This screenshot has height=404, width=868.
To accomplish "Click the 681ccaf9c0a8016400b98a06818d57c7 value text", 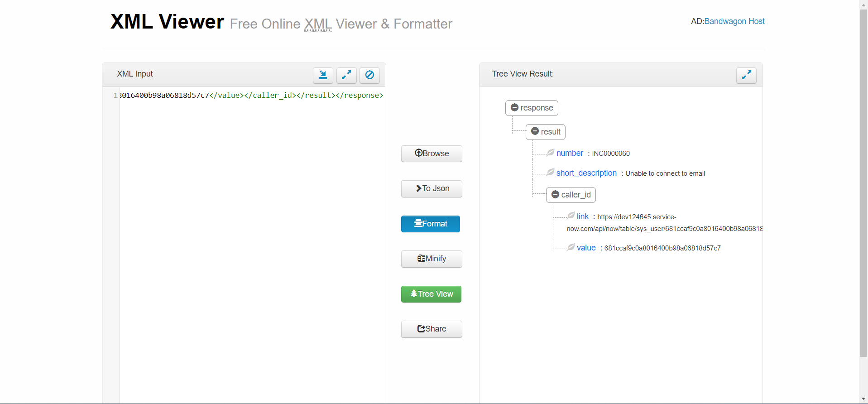I will [x=662, y=248].
